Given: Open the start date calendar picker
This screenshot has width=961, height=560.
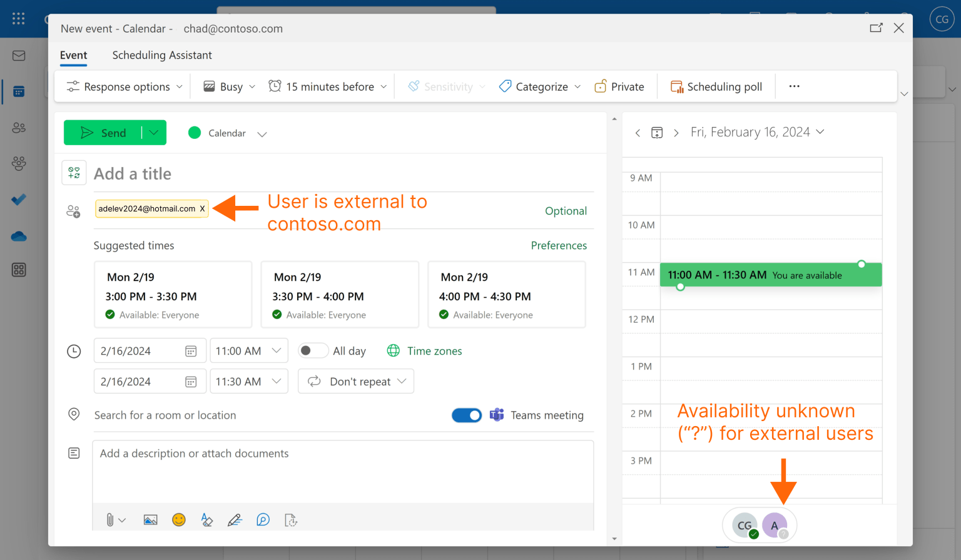Looking at the screenshot, I should tap(191, 351).
